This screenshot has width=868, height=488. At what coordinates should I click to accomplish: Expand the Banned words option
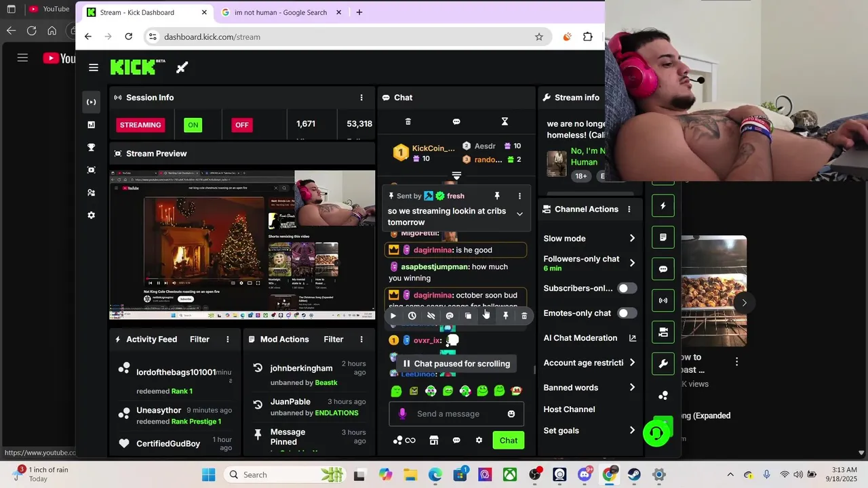click(x=590, y=388)
